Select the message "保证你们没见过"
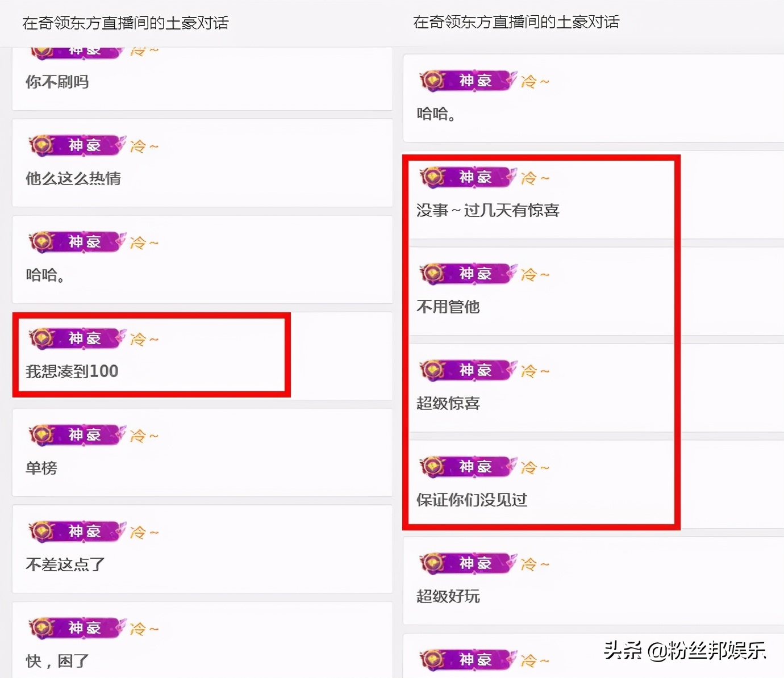This screenshot has width=784, height=678. (472, 500)
